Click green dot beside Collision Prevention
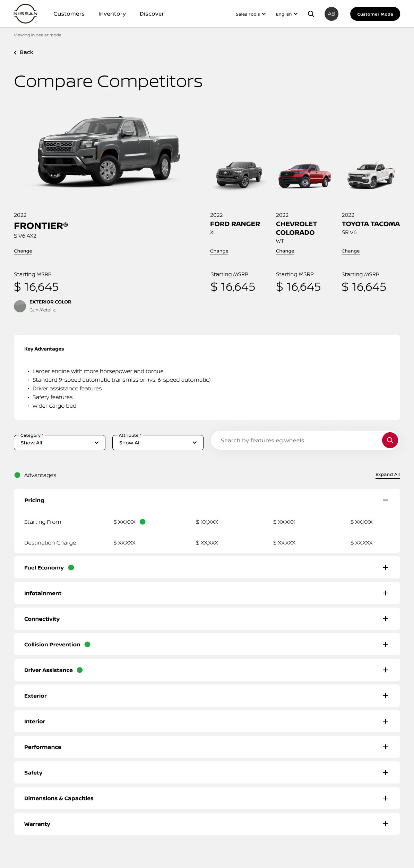 tap(87, 644)
